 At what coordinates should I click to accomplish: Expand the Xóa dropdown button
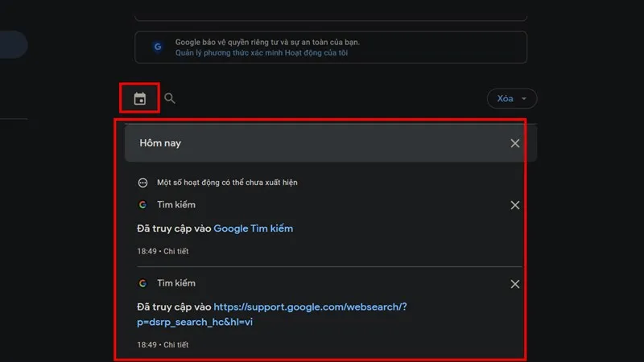(511, 99)
